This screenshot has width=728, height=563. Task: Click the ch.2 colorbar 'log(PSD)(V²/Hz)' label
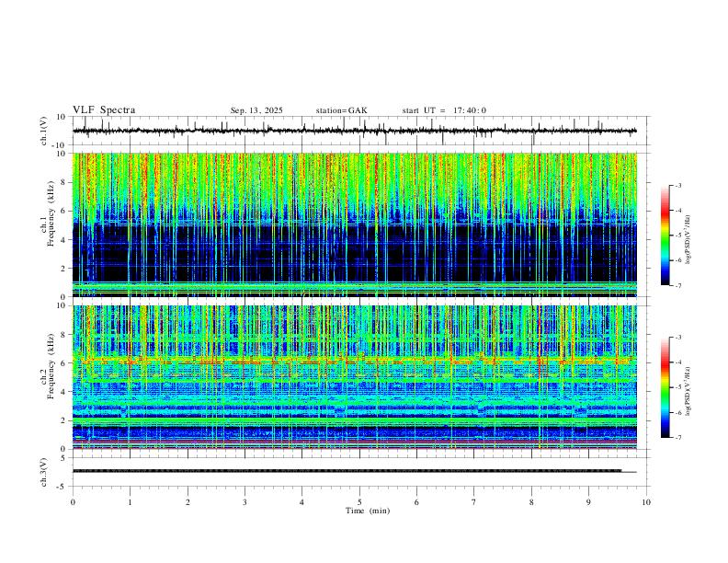688,391
